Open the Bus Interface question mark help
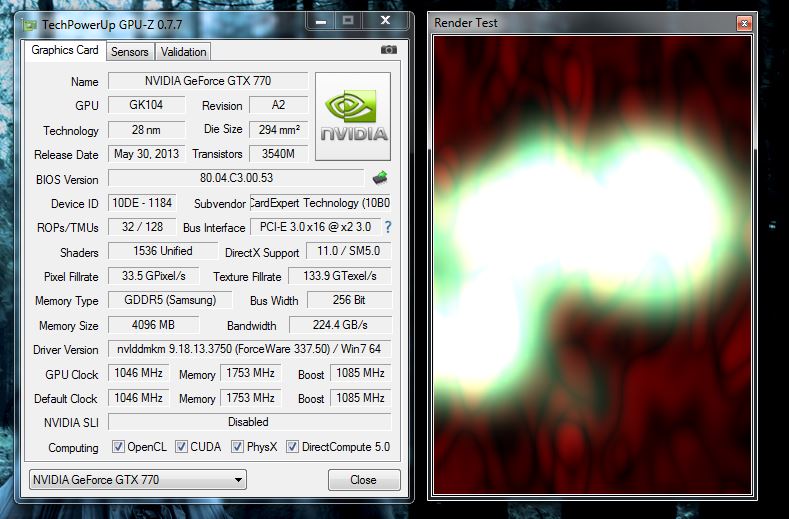This screenshot has height=519, width=789. (388, 227)
